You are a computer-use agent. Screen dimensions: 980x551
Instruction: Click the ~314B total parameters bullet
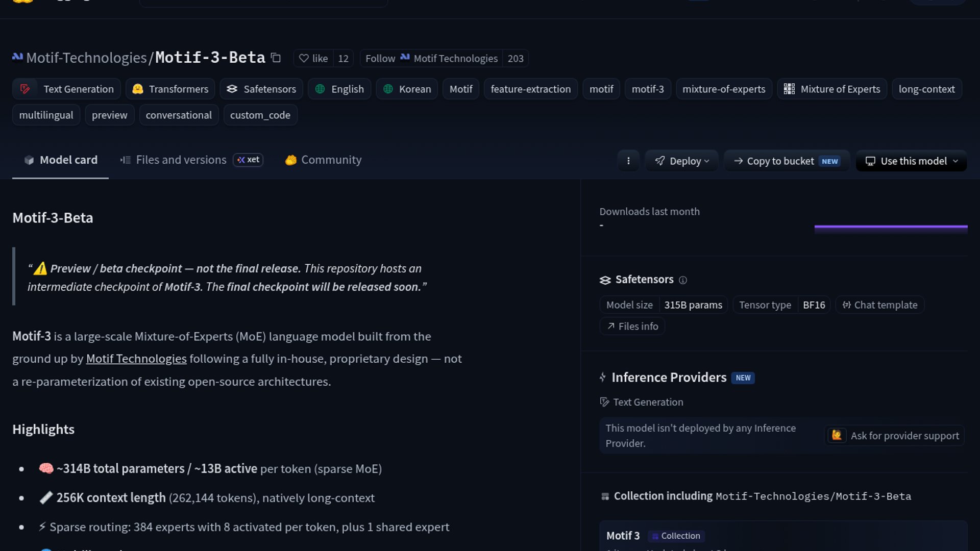tap(210, 469)
